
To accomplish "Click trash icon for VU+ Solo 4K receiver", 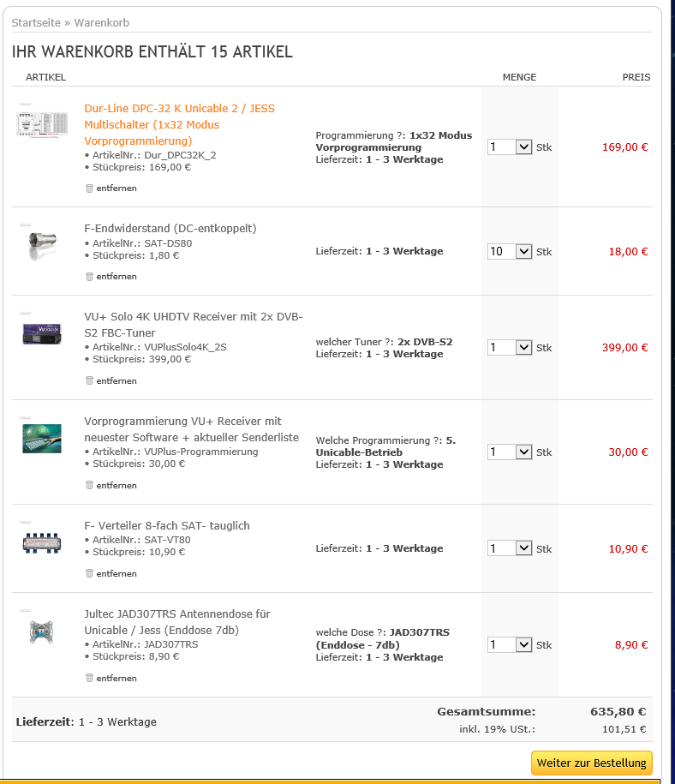I will click(89, 381).
